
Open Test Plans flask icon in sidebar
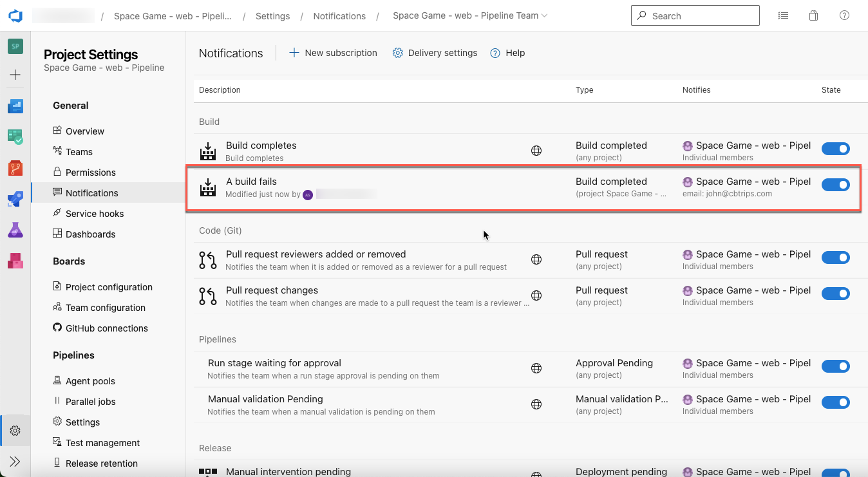point(15,230)
